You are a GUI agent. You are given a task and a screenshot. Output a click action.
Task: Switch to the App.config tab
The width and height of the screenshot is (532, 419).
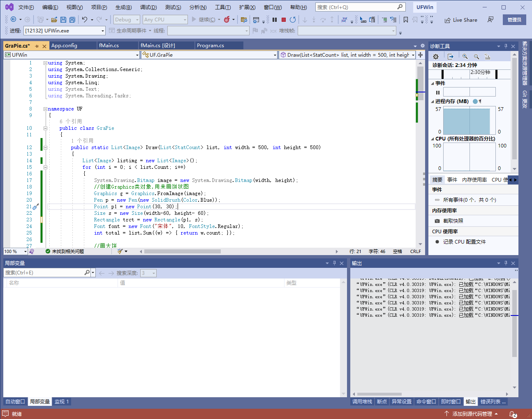pyautogui.click(x=64, y=46)
